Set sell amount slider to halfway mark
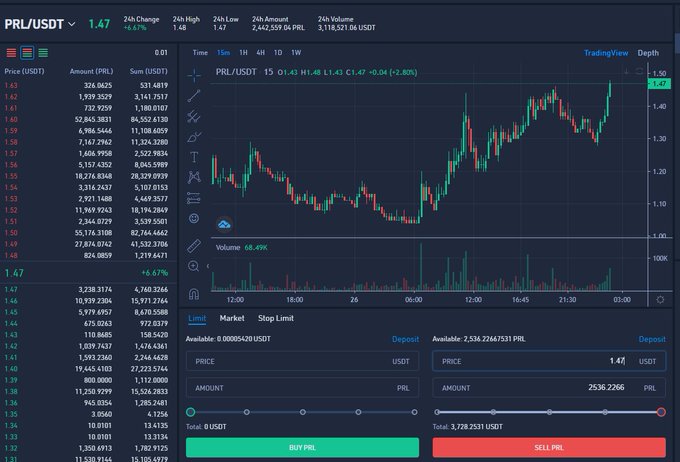680x462 pixels. pyautogui.click(x=549, y=412)
